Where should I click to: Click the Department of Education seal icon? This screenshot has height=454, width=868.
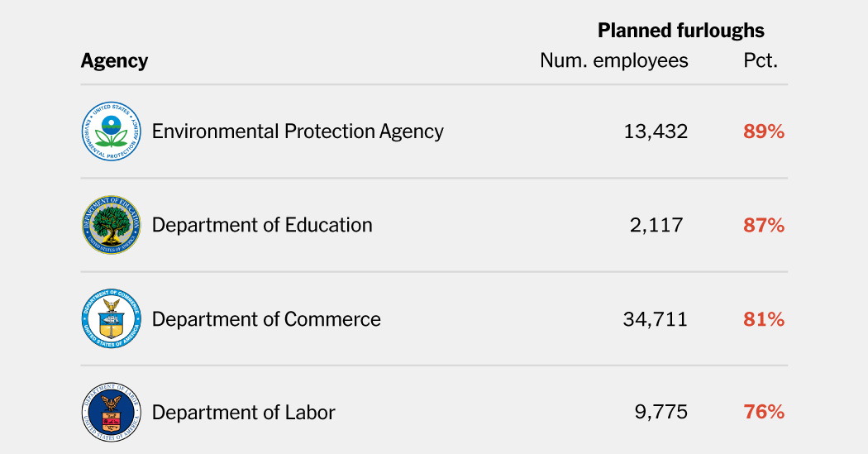[111, 225]
